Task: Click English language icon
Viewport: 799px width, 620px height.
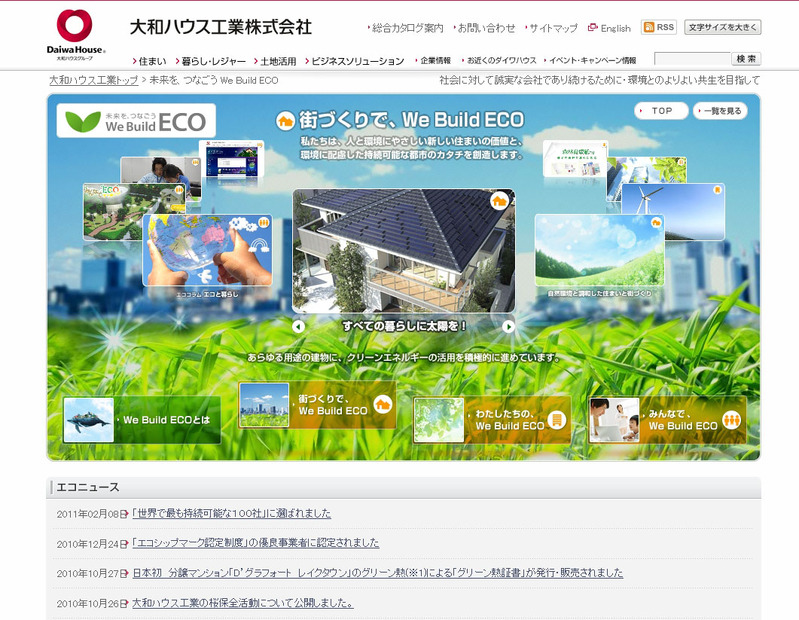Action: pyautogui.click(x=593, y=28)
